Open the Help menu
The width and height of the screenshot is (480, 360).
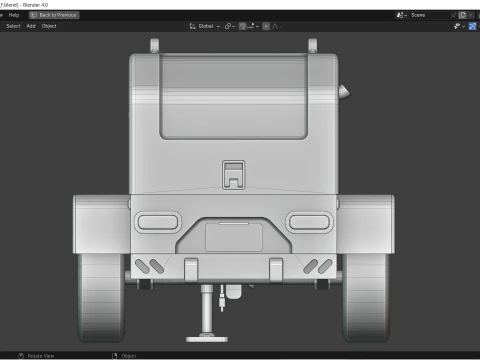14,15
